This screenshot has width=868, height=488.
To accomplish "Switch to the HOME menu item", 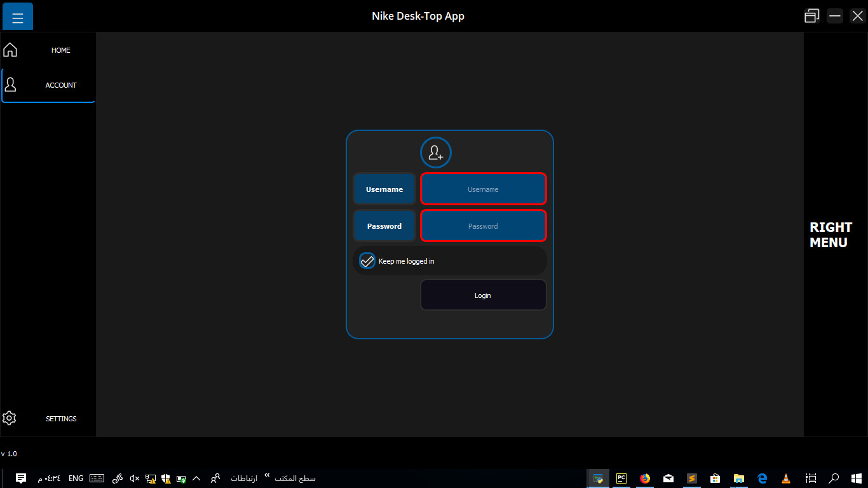I will (x=60, y=50).
